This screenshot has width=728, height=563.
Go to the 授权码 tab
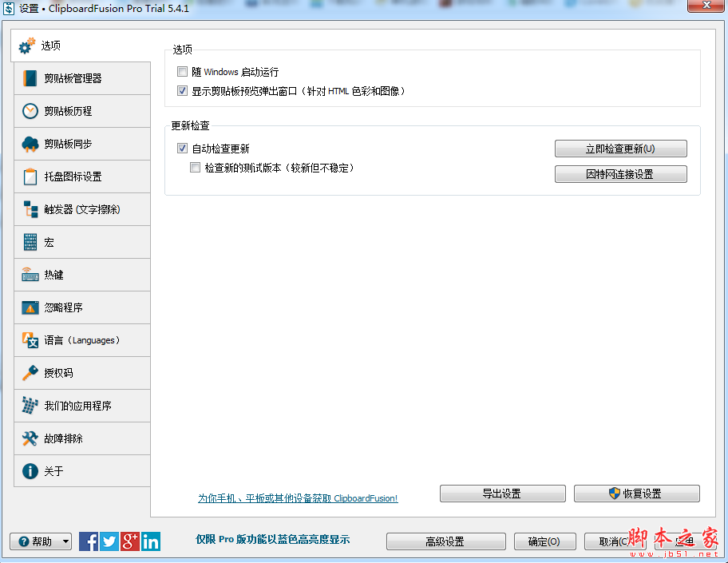82,373
